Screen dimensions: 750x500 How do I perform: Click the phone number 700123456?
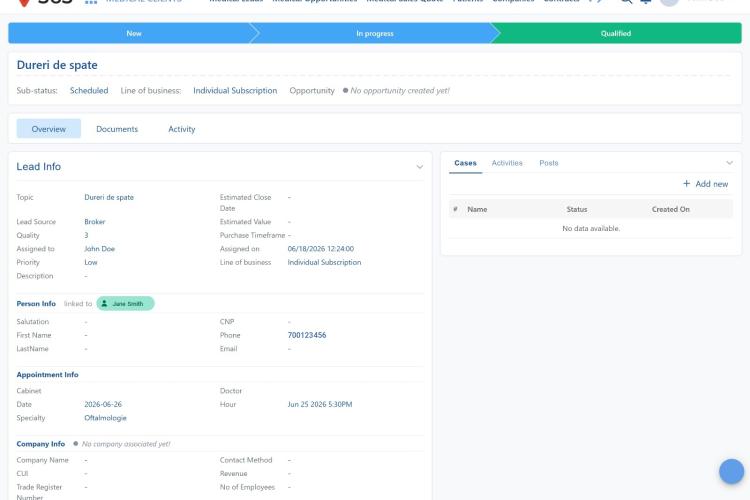307,335
